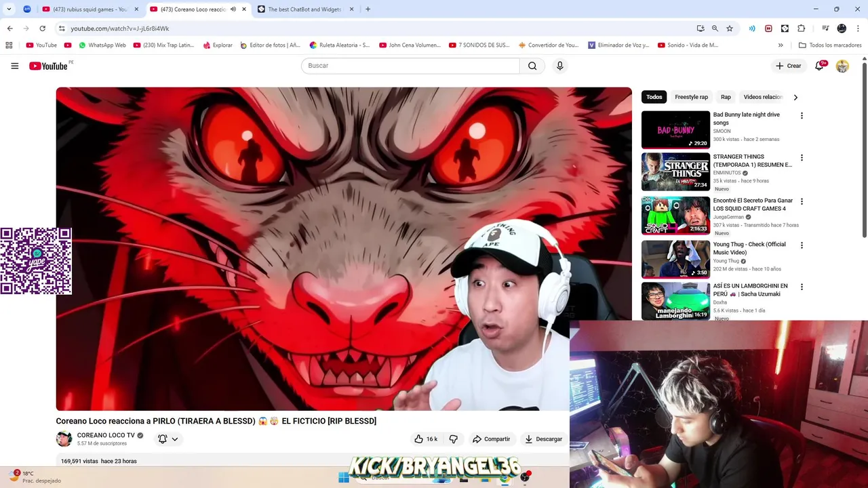Open COREANO LOCO TV channel name link
This screenshot has width=868, height=488.
point(106,435)
